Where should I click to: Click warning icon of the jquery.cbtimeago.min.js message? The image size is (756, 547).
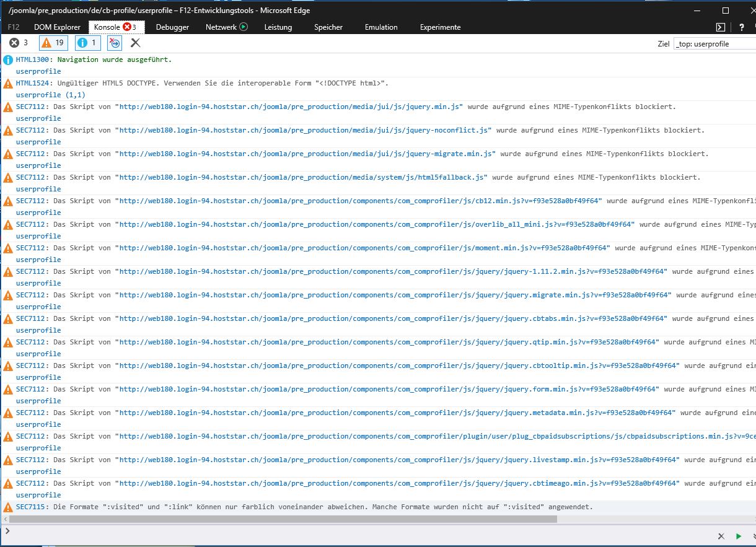[x=8, y=484]
